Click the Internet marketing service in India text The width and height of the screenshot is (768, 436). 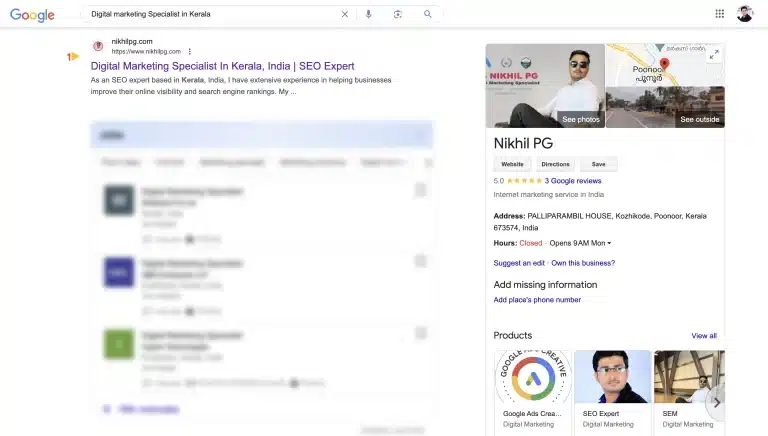[x=549, y=194]
